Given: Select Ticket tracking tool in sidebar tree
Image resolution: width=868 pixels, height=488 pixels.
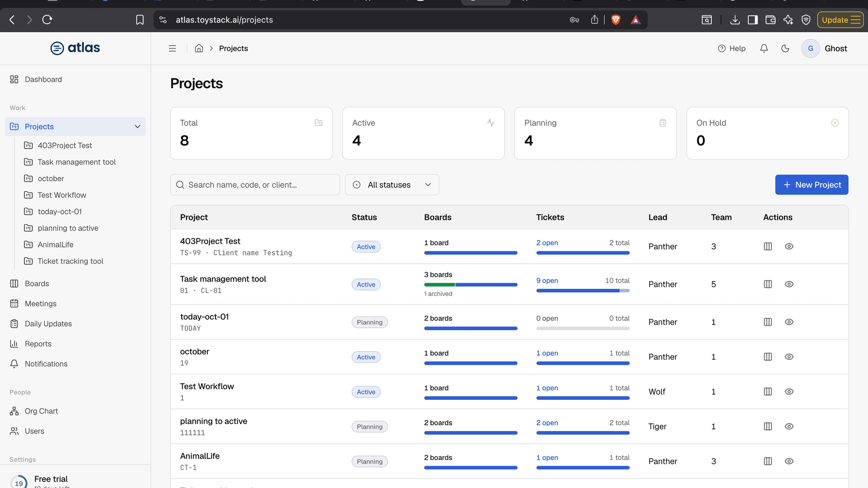Looking at the screenshot, I should [71, 261].
